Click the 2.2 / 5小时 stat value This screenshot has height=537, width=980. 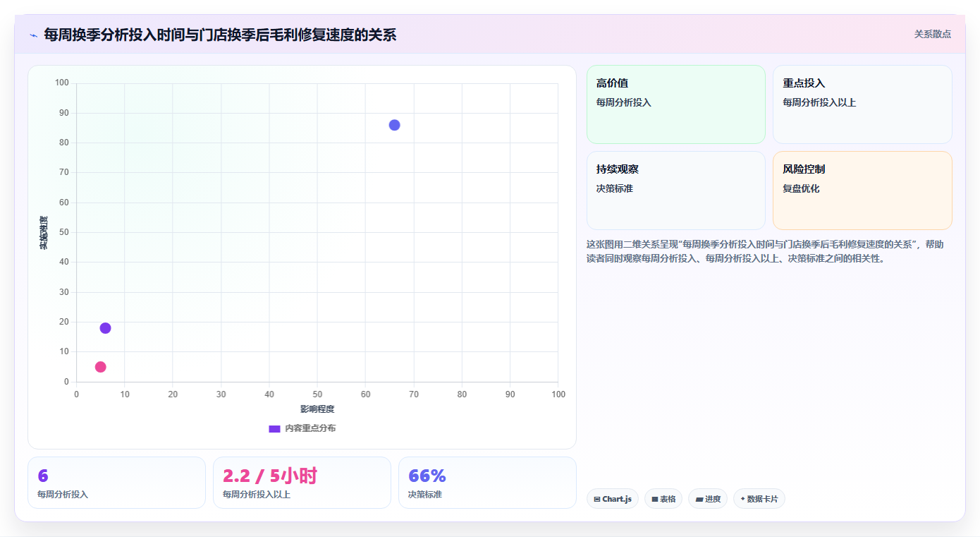(270, 476)
